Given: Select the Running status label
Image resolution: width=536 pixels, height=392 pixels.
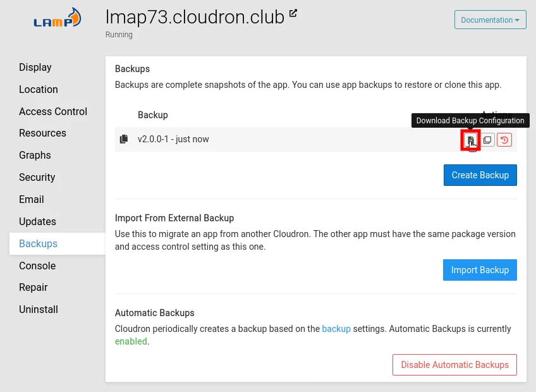Looking at the screenshot, I should (119, 35).
